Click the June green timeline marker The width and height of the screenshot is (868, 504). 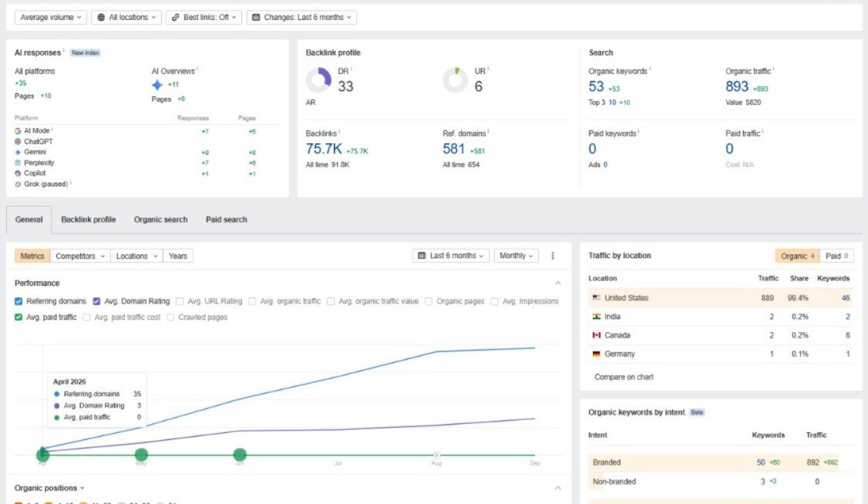240,455
